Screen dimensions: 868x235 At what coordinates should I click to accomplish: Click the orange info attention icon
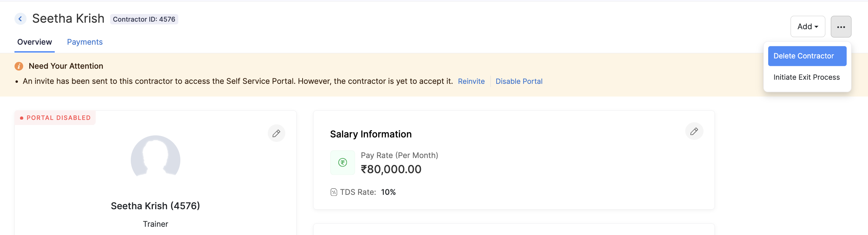tap(19, 66)
